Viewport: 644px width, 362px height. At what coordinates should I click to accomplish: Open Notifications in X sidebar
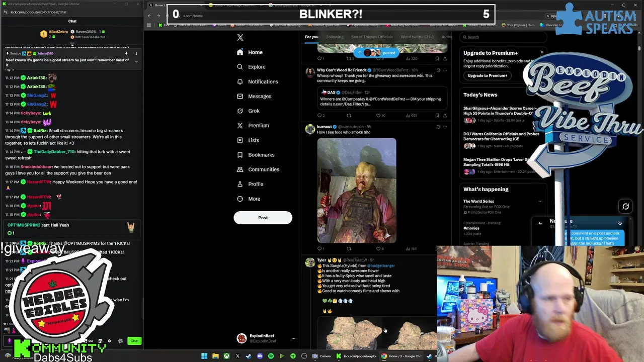pyautogui.click(x=257, y=81)
